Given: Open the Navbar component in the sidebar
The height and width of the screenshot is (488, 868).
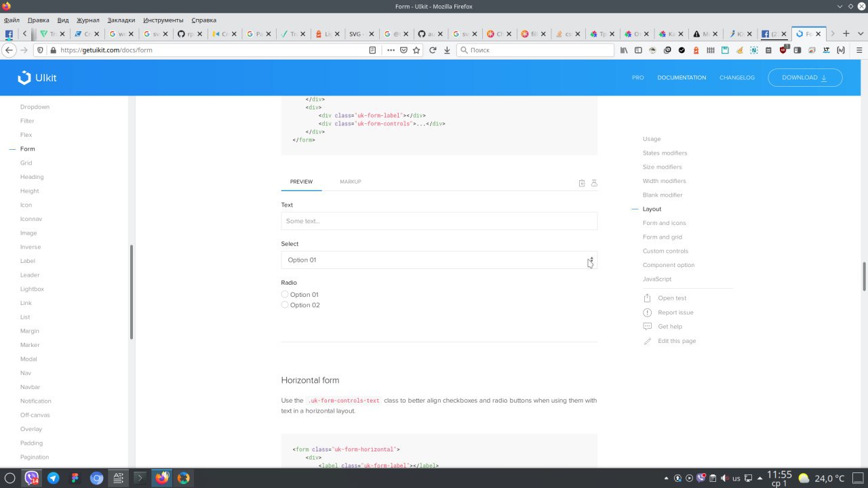Looking at the screenshot, I should click(x=31, y=387).
